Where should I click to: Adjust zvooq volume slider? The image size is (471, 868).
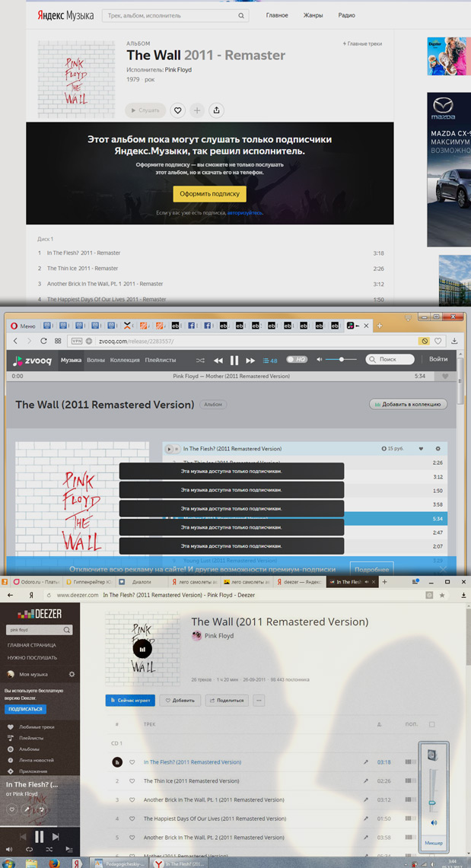341,360
